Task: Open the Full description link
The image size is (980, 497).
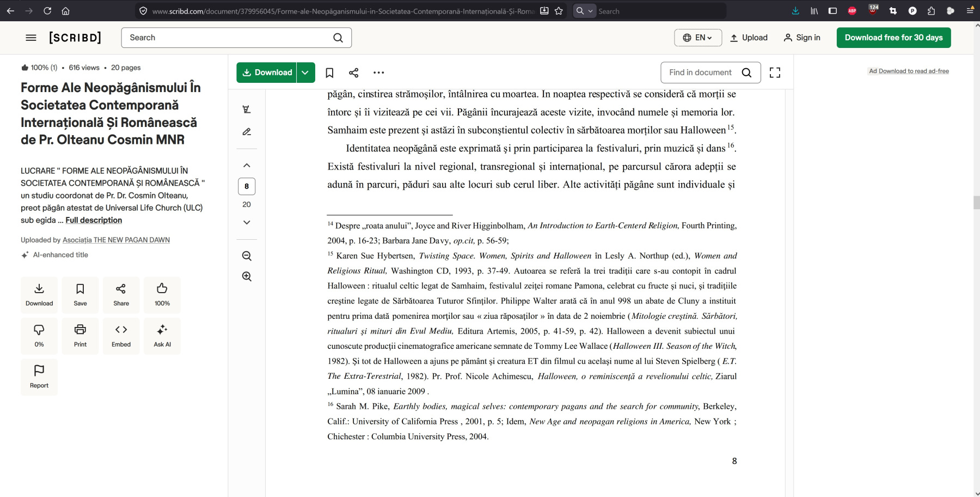Action: coord(94,220)
